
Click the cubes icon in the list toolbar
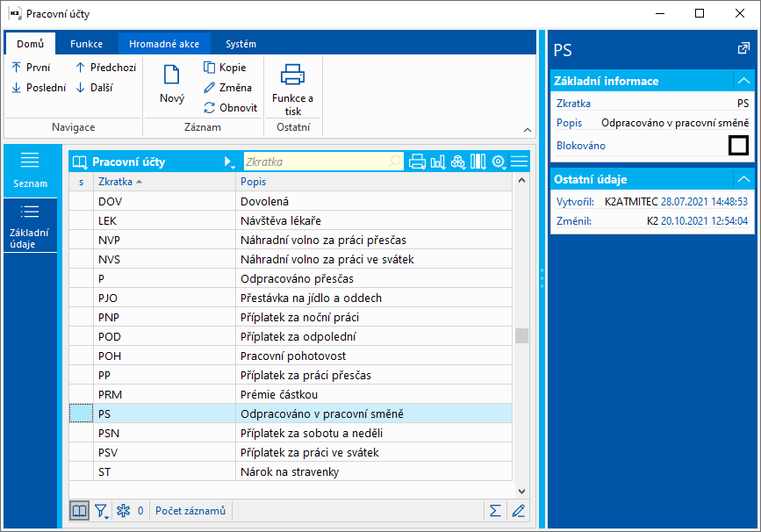click(457, 162)
